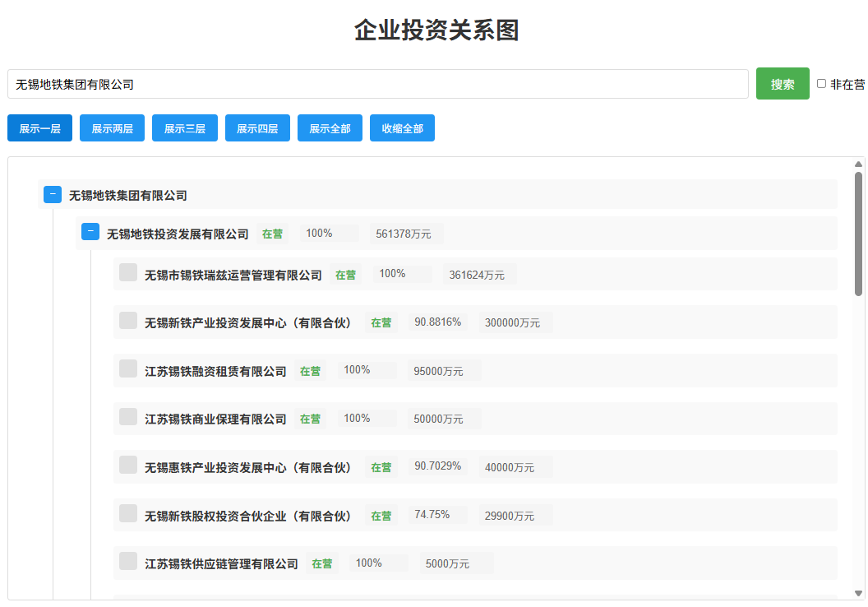Image resolution: width=868 pixels, height=607 pixels.
Task: Click the 90.7029% share value
Action: click(438, 466)
